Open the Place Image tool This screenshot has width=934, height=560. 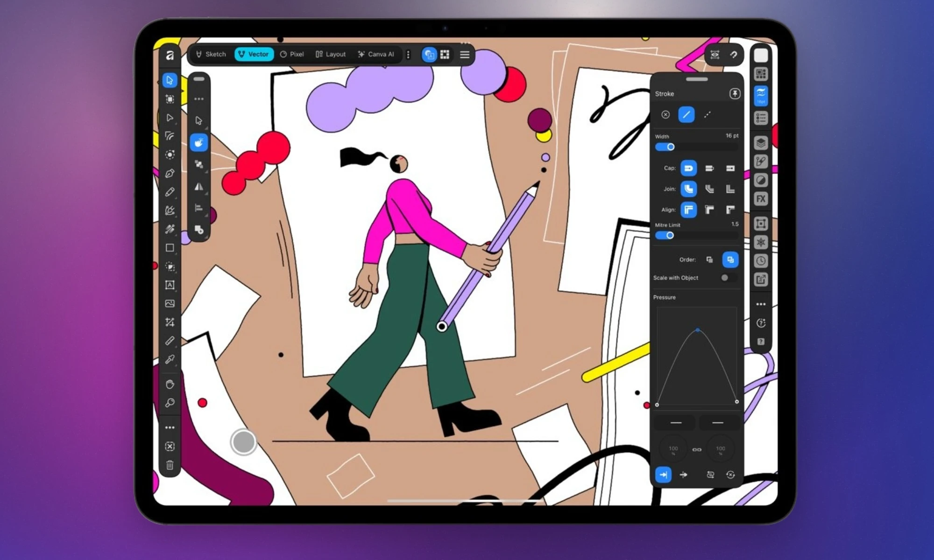[170, 304]
